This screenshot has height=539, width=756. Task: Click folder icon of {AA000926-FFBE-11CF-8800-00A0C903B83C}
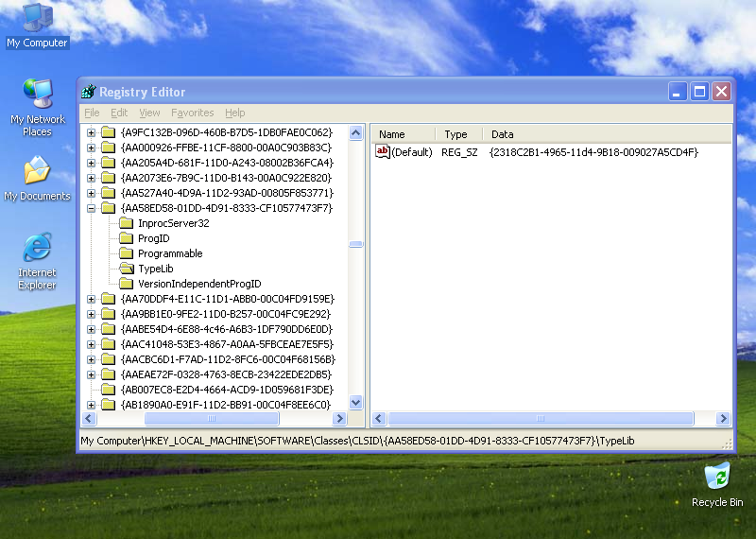click(x=109, y=148)
